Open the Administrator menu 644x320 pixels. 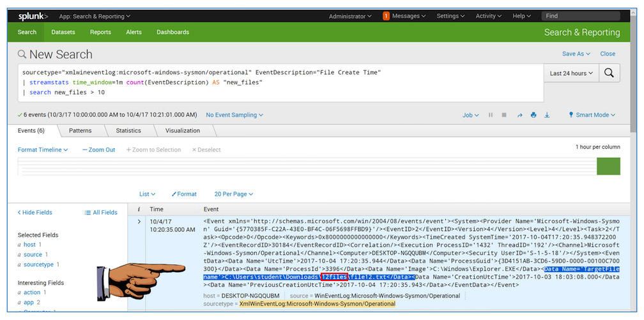[350, 16]
